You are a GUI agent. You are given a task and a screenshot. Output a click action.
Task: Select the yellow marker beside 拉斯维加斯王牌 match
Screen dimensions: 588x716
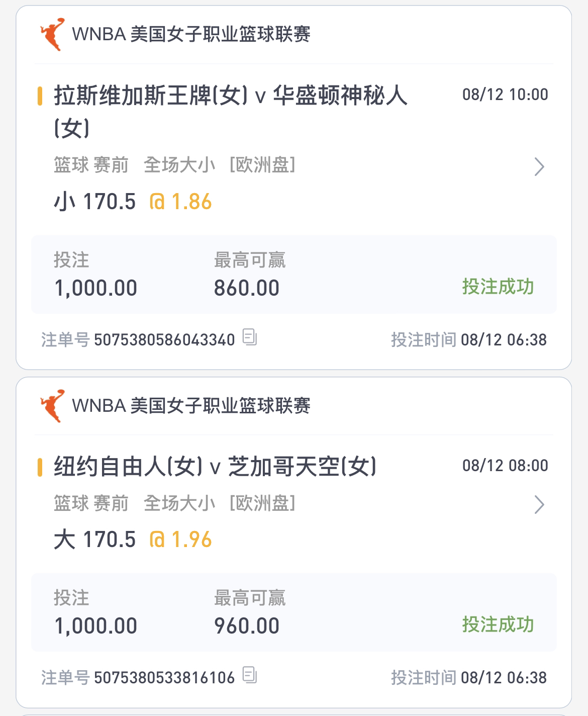[40, 96]
